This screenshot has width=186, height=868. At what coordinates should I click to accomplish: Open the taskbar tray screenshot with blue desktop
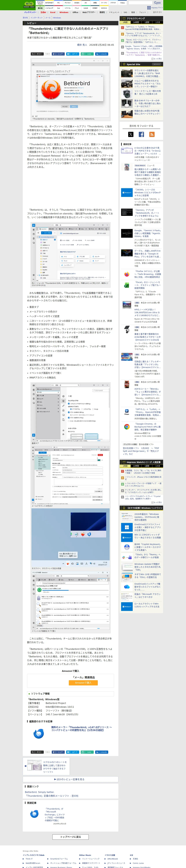[x=71, y=537]
